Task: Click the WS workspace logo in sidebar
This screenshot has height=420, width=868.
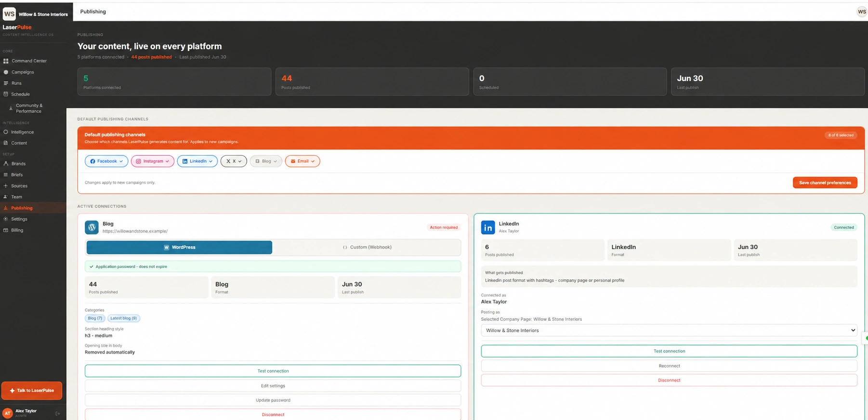Action: tap(9, 14)
